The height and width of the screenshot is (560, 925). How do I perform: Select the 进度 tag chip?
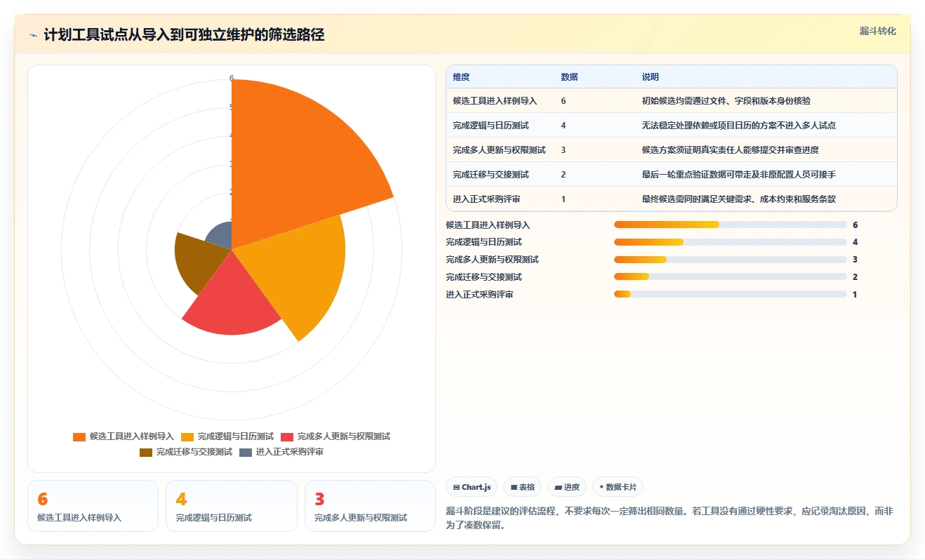[567, 487]
